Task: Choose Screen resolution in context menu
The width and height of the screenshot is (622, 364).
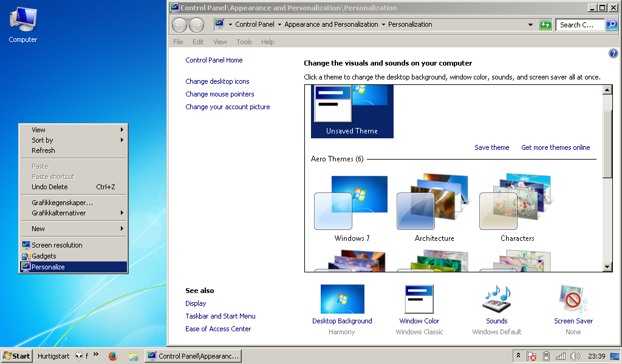Action: pyautogui.click(x=73, y=244)
